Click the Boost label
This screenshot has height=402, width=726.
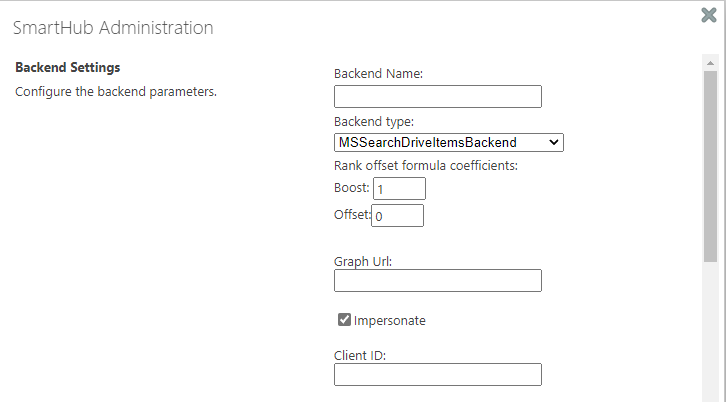tap(351, 187)
